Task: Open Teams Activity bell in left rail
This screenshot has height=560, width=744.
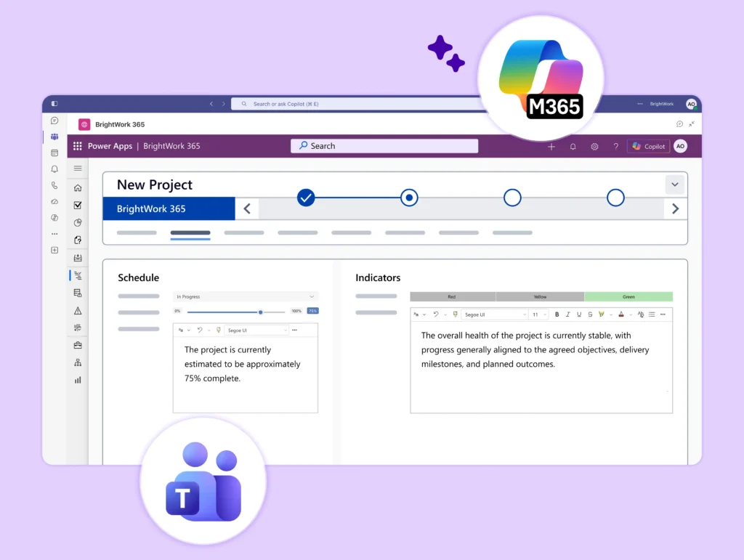Action: 54,169
